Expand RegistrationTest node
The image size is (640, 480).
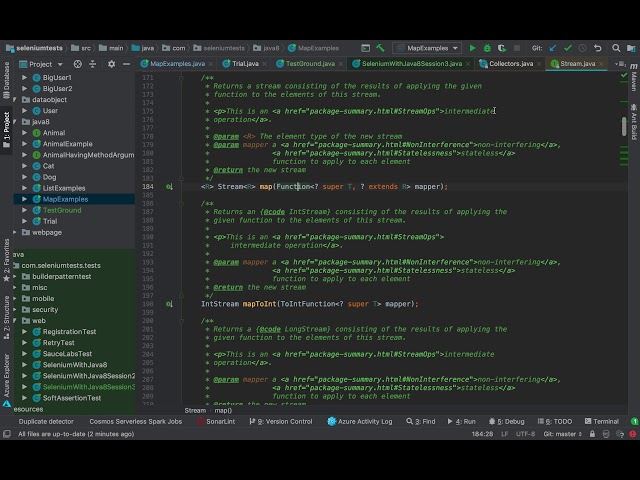[x=24, y=331]
